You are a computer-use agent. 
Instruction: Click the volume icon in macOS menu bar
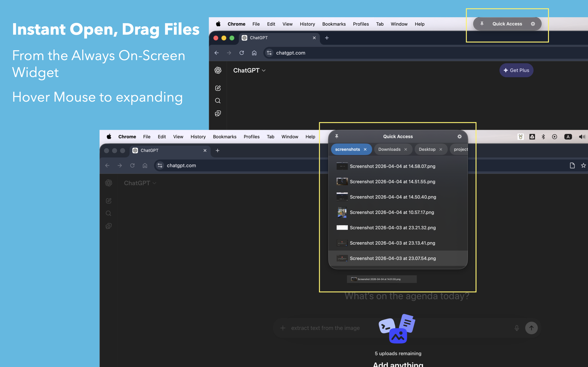click(x=582, y=137)
